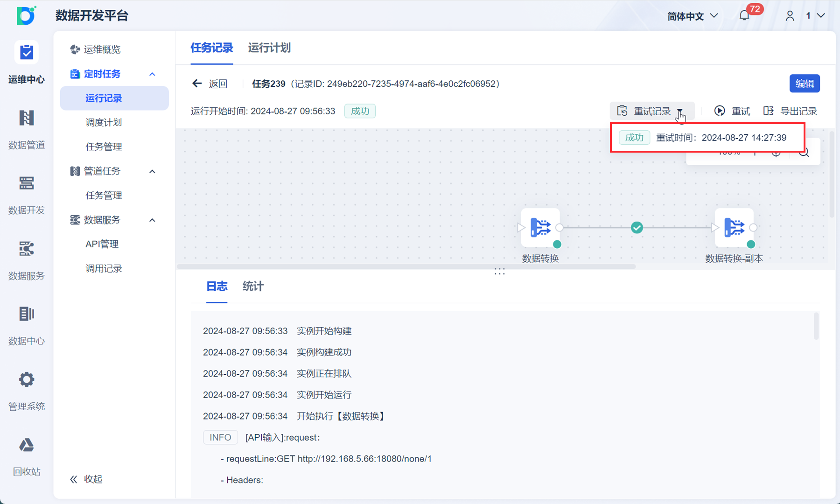Open 数据开发 sidebar icon
The width and height of the screenshot is (840, 504).
point(27,183)
